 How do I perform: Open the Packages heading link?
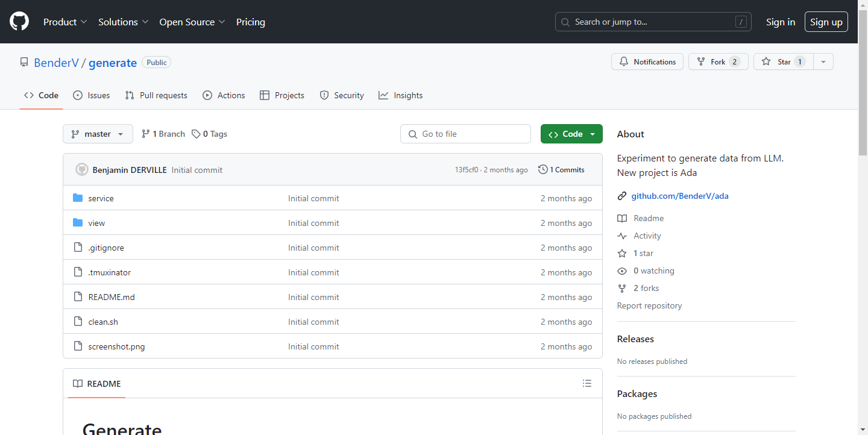[637, 393]
